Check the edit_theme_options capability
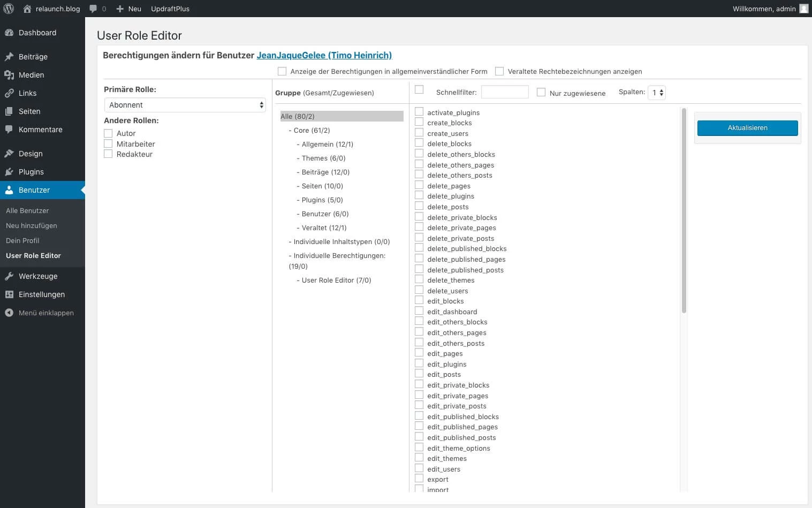This screenshot has height=508, width=812. (419, 448)
